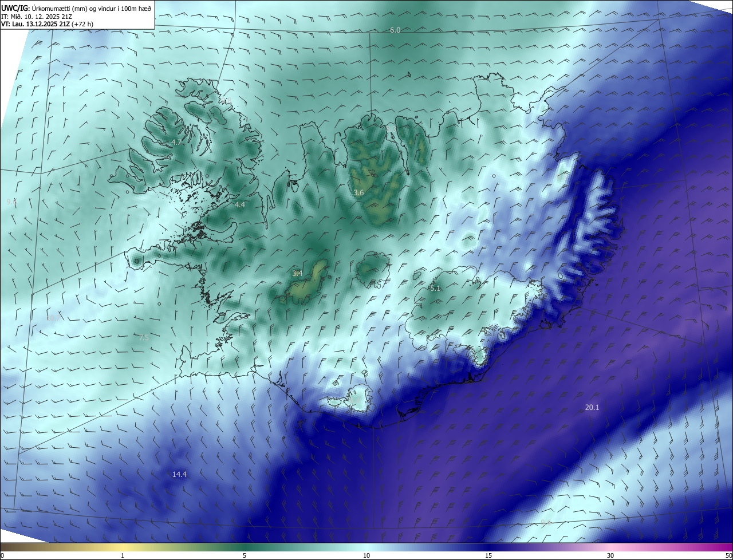Click the 10 tick on the color scale

click(366, 555)
